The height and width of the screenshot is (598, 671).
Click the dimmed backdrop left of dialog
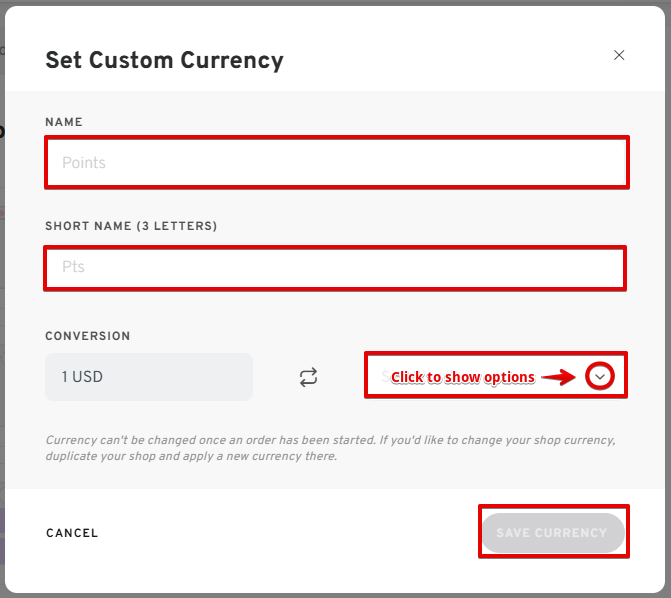pyautogui.click(x=2, y=300)
